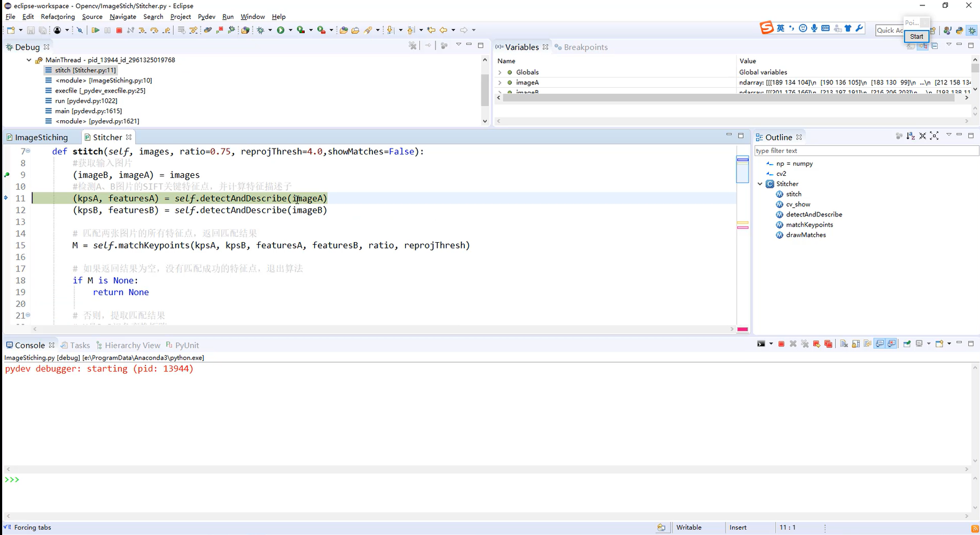This screenshot has height=535, width=980.
Task: Switch to the Breakpoints tab
Action: tap(581, 47)
